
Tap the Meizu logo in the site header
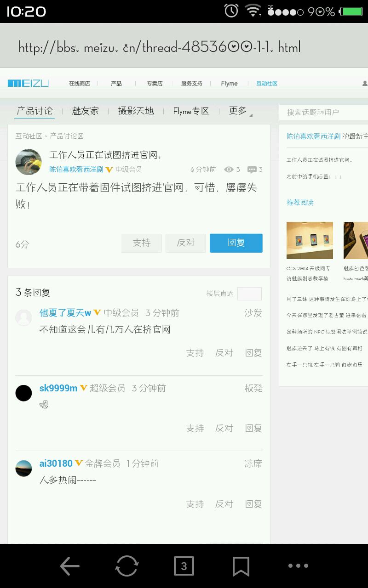[28, 83]
